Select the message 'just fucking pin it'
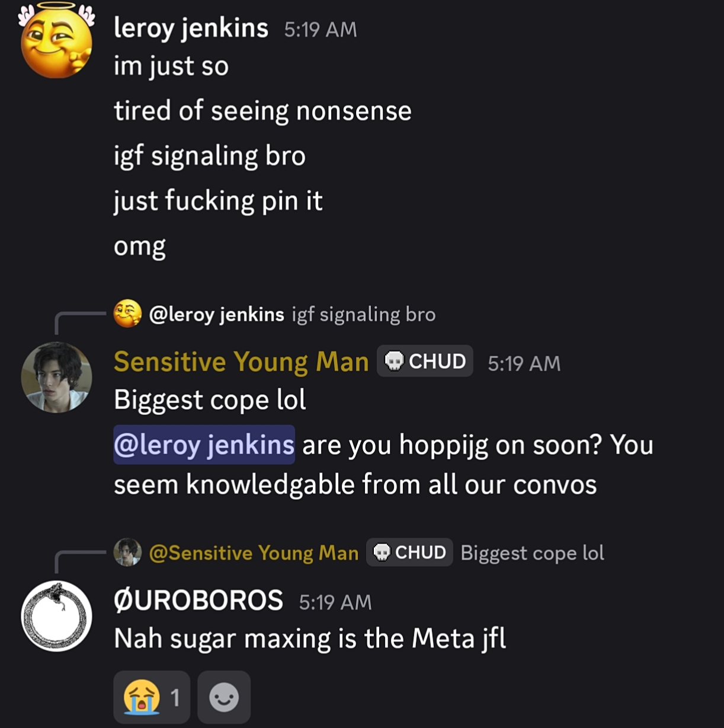Viewport: 724px width, 728px height. pyautogui.click(x=218, y=201)
